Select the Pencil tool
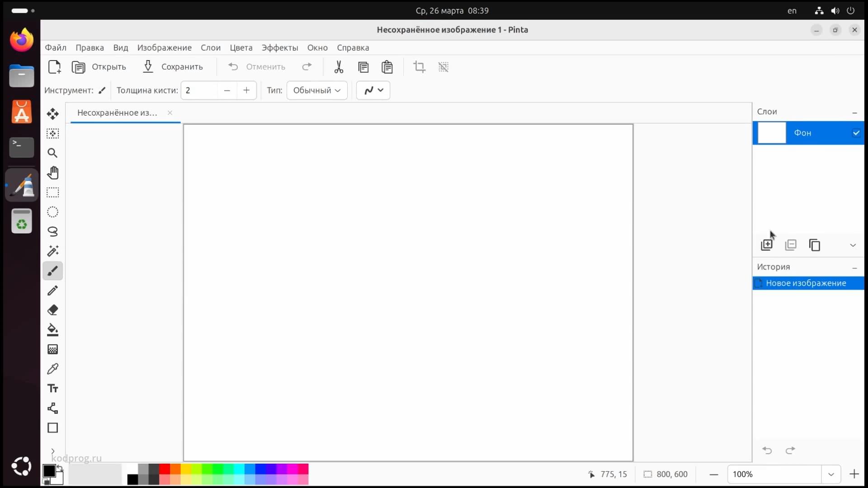Image resolution: width=868 pixels, height=488 pixels. pyautogui.click(x=52, y=291)
